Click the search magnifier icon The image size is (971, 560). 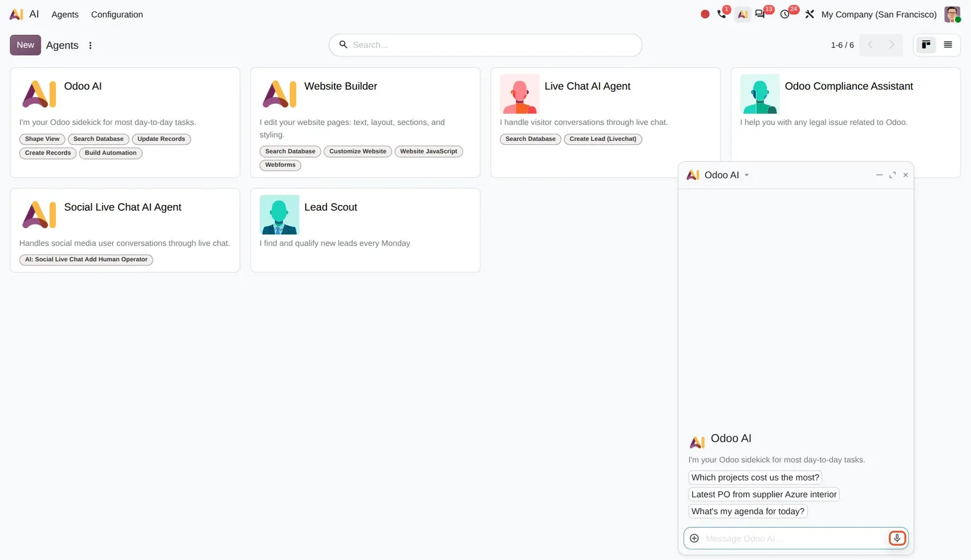pyautogui.click(x=343, y=44)
